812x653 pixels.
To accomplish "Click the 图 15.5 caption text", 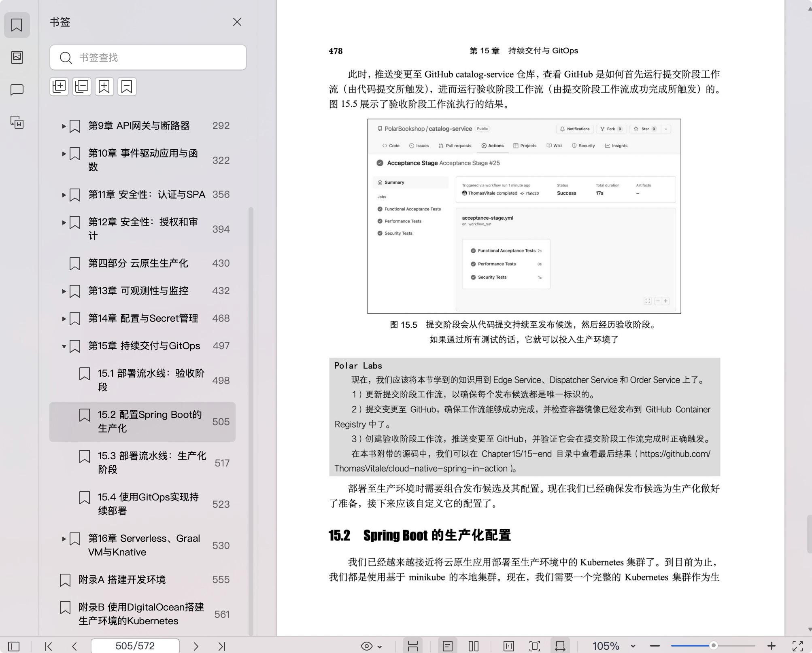I will point(524,332).
